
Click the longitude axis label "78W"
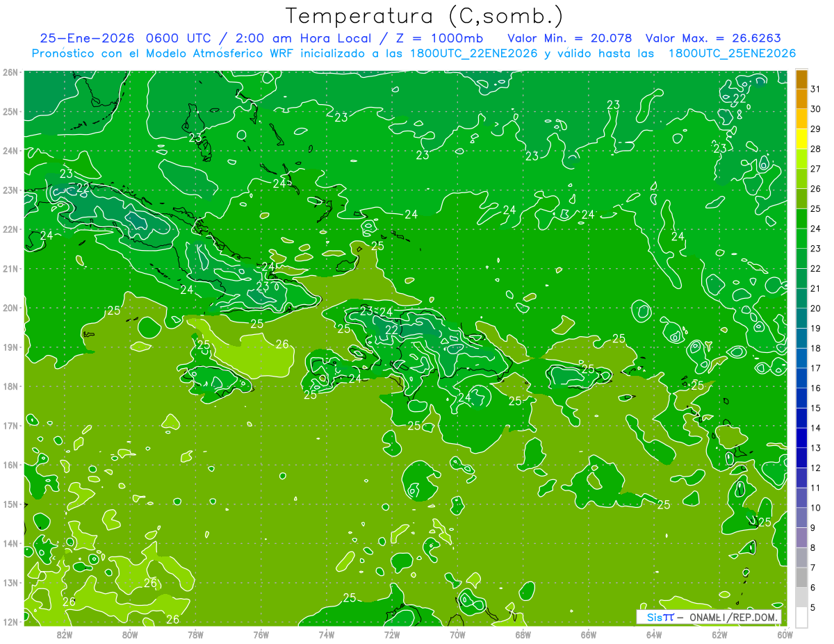[195, 634]
